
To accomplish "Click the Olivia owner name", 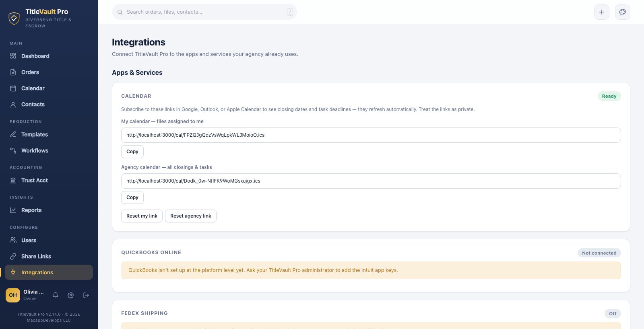I will click(x=33, y=292).
